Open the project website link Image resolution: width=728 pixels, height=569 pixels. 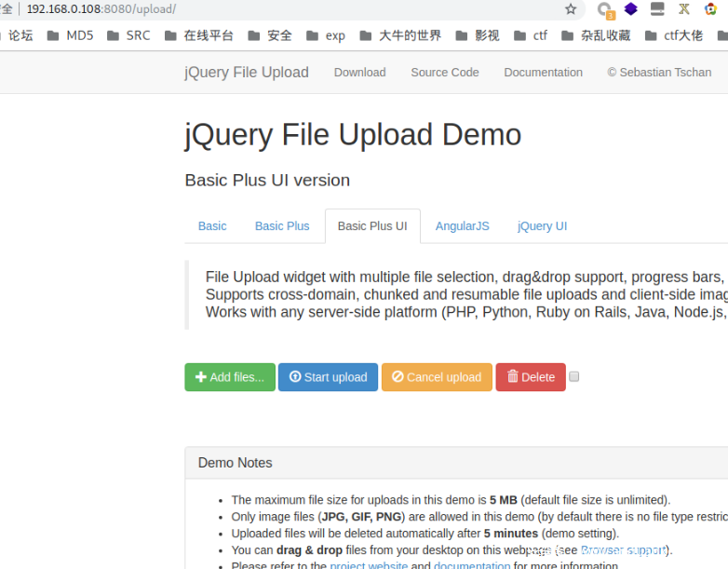point(369,565)
